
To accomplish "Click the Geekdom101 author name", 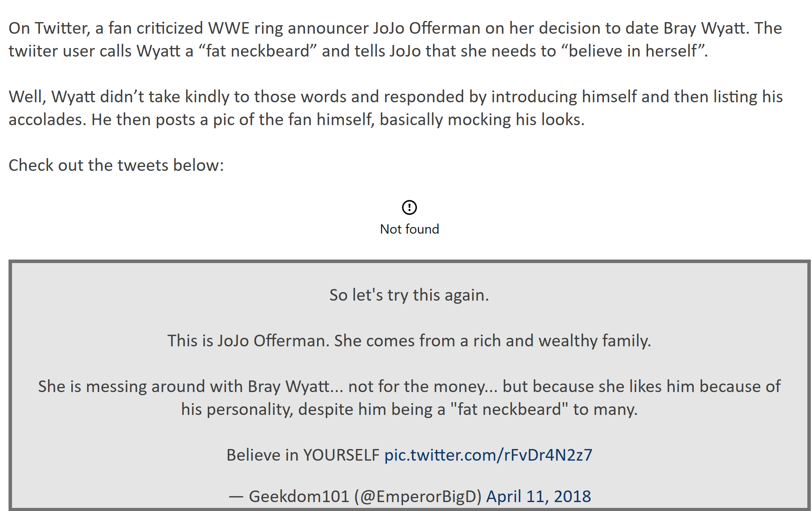I will (299, 496).
